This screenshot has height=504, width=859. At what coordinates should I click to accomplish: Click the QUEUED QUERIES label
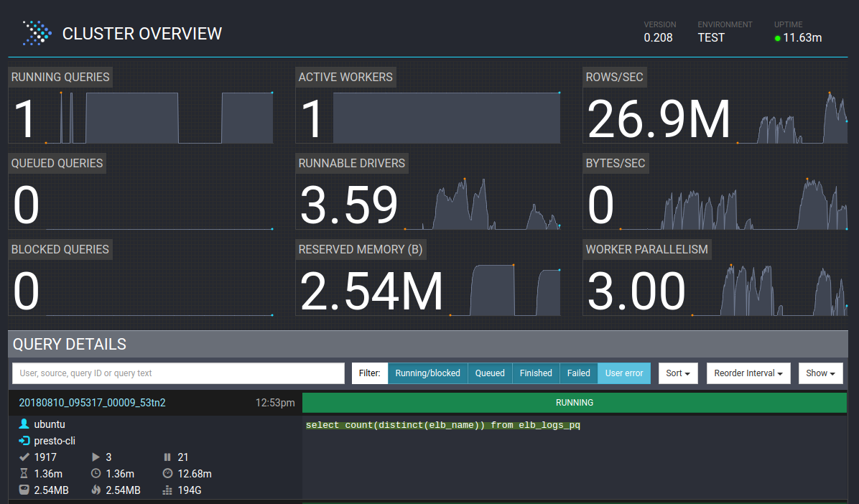tap(57, 163)
